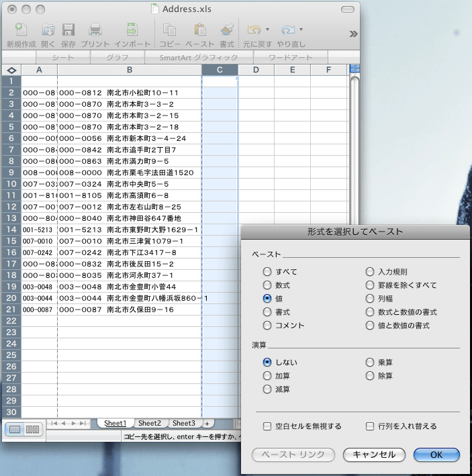Select the すべて paste option
The image size is (472, 476).
point(267,272)
